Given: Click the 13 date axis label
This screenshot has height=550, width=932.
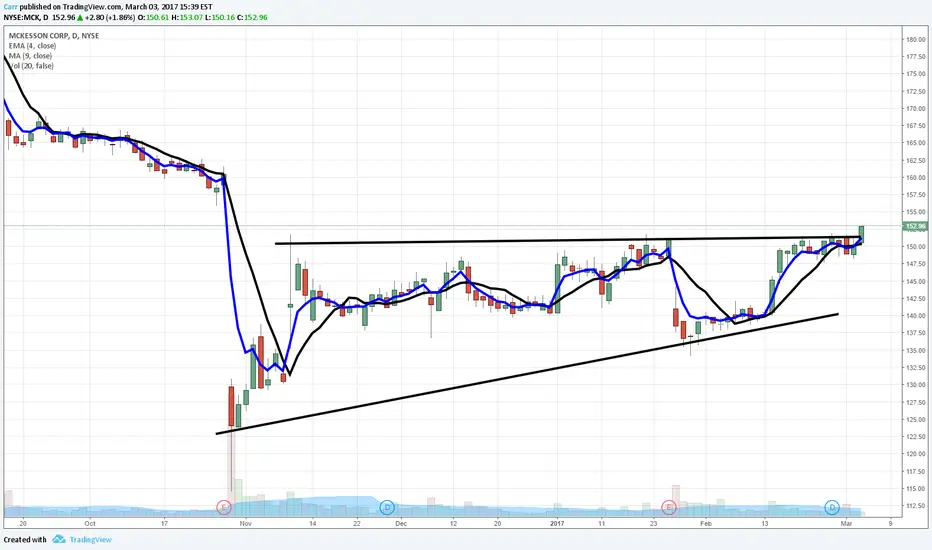Looking at the screenshot, I should [765, 524].
